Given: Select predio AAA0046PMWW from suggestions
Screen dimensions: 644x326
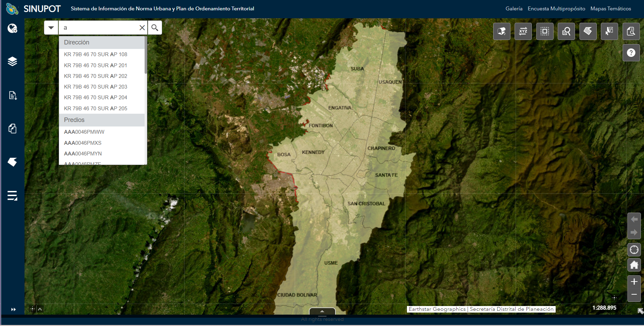Looking at the screenshot, I should point(84,132).
